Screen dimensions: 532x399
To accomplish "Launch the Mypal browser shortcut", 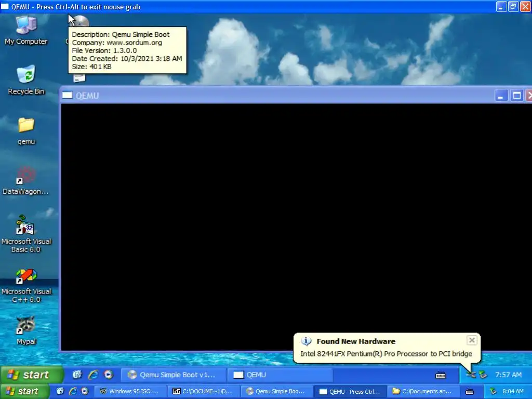I will pos(26,330).
